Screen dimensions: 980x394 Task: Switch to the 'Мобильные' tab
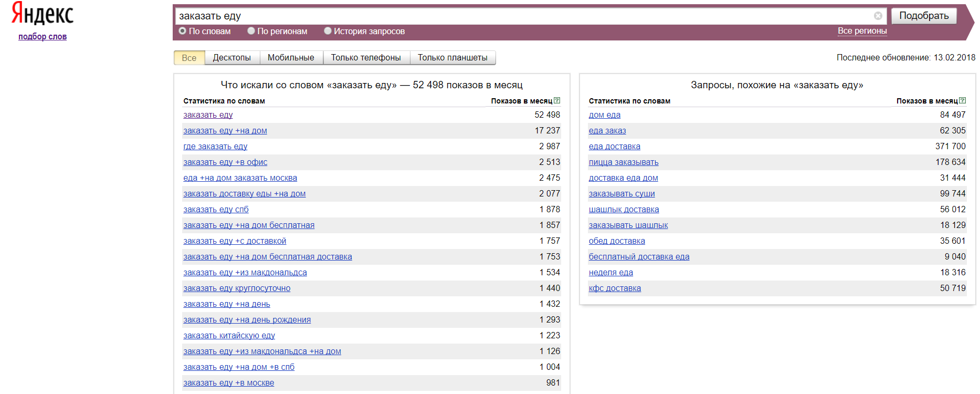(x=291, y=58)
